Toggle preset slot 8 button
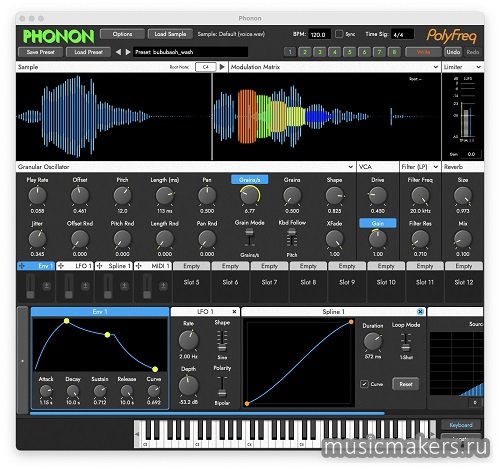The image size is (500, 470). [x=394, y=52]
